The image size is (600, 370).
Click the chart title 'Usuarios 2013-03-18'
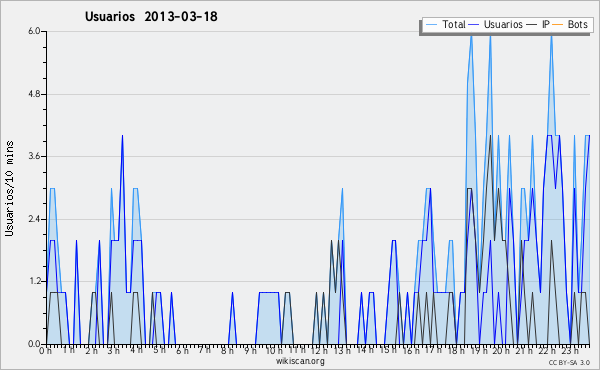tap(151, 16)
